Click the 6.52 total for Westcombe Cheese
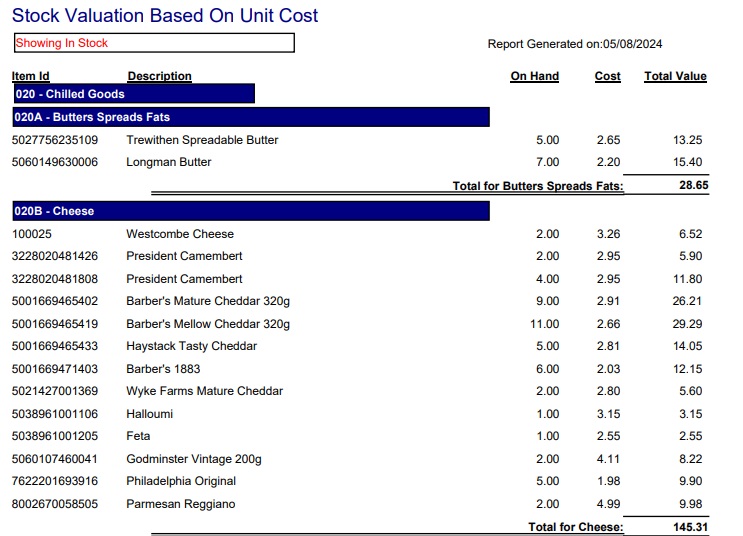The height and width of the screenshot is (536, 743). click(690, 234)
